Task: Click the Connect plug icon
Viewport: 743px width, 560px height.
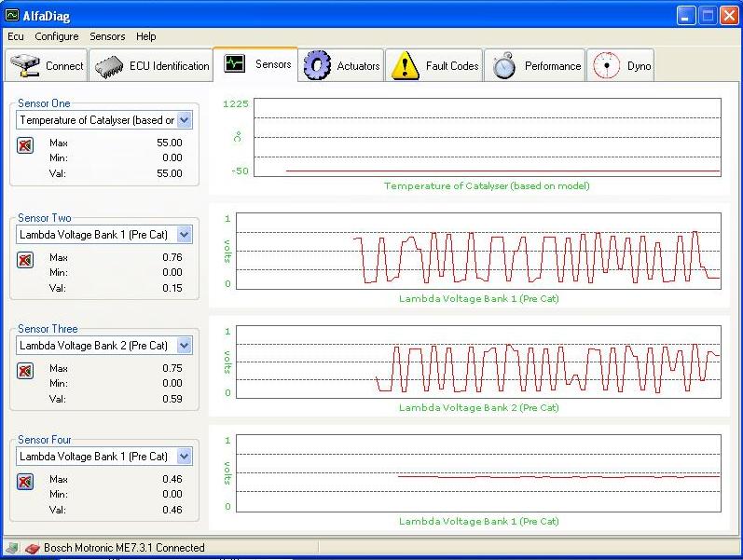Action: coord(25,66)
